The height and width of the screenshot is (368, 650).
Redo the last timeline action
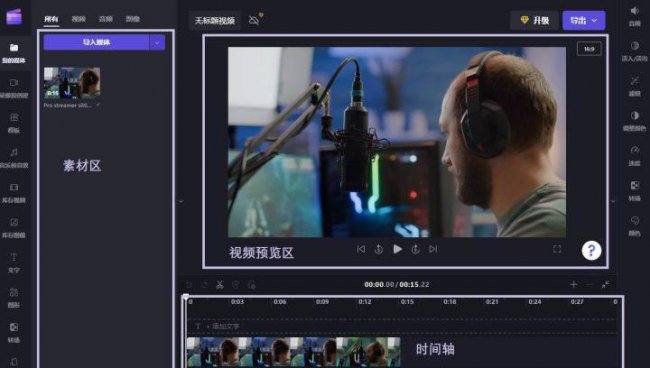point(204,285)
